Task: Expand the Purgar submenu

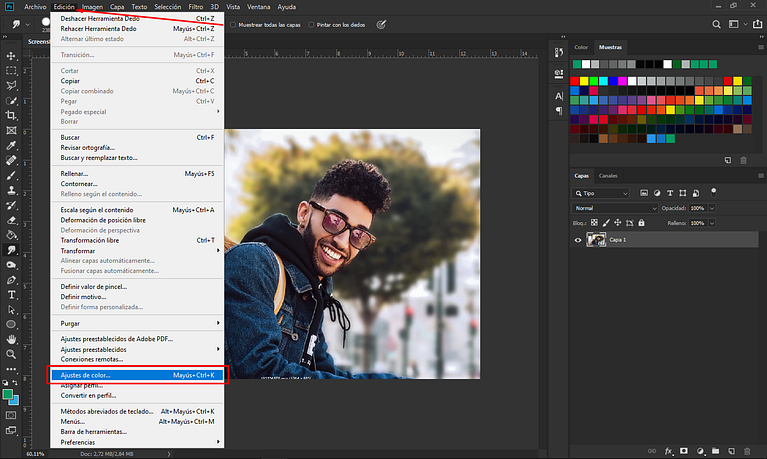Action: (x=137, y=323)
